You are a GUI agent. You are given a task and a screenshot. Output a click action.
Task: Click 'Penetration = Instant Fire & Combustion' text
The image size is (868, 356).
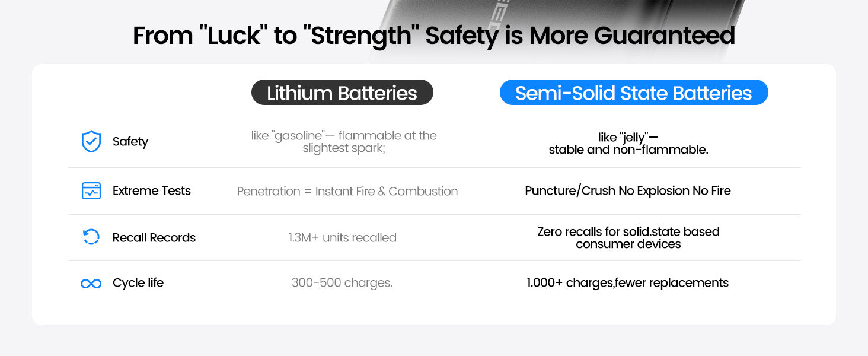point(347,192)
